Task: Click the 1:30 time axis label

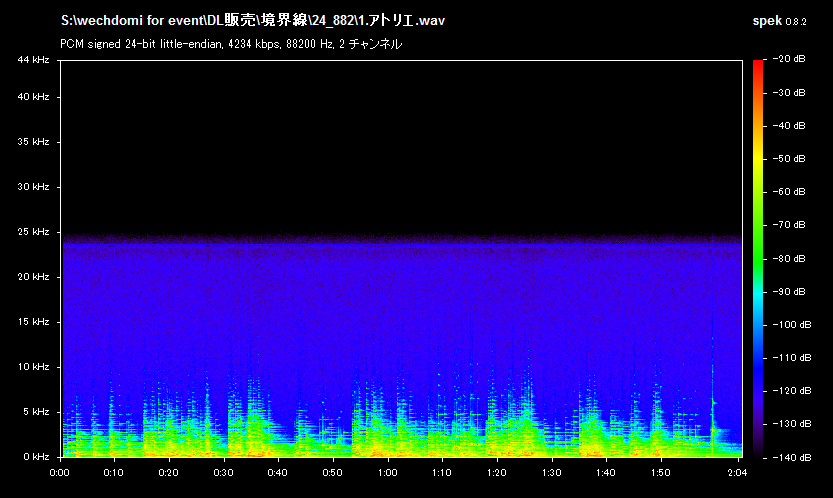Action: tap(551, 472)
